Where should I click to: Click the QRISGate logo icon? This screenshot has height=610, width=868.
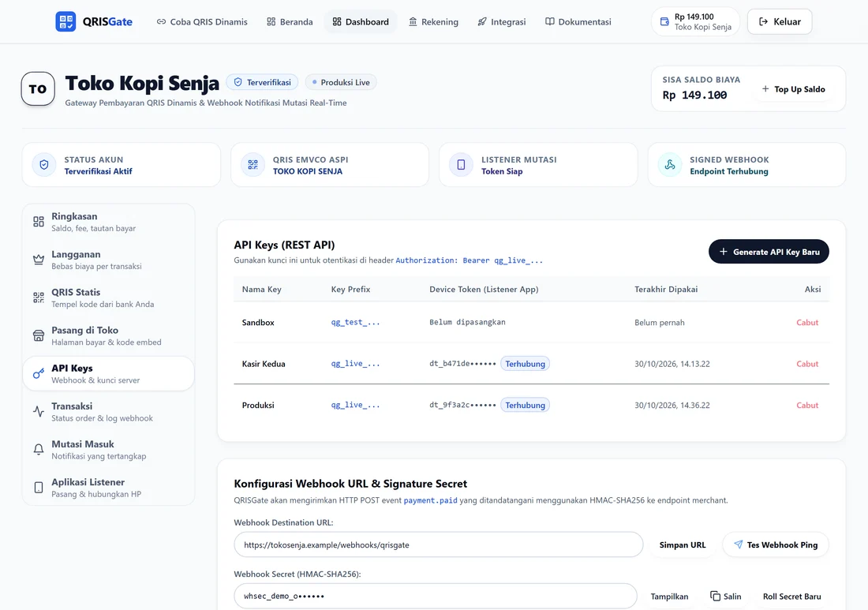(65, 21)
